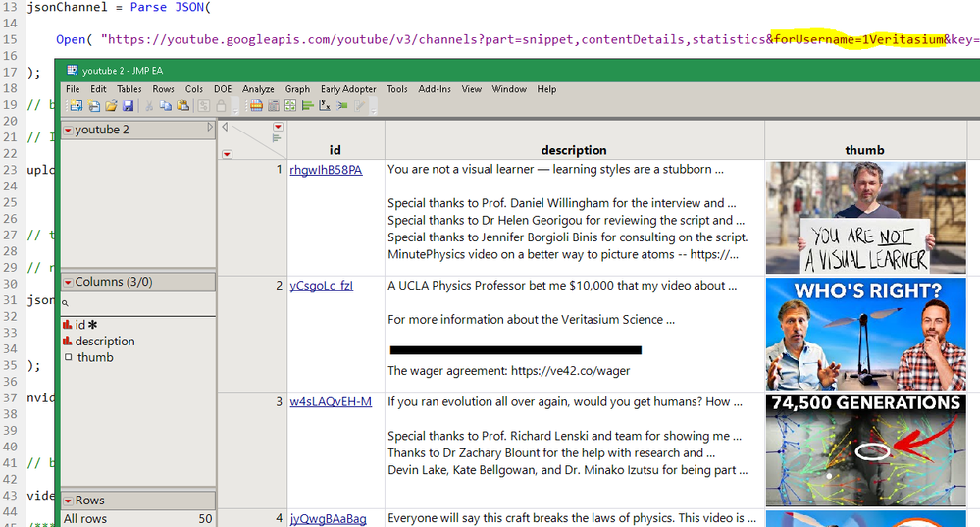Click the small green bars header-graph icon
Image resolution: width=980 pixels, height=527 pixels.
pyautogui.click(x=277, y=138)
